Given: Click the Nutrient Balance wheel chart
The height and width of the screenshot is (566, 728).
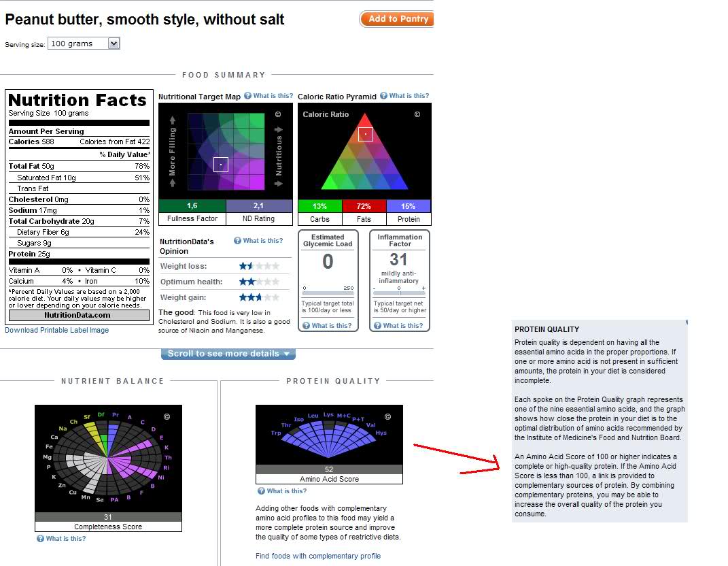Looking at the screenshot, I should (x=108, y=458).
